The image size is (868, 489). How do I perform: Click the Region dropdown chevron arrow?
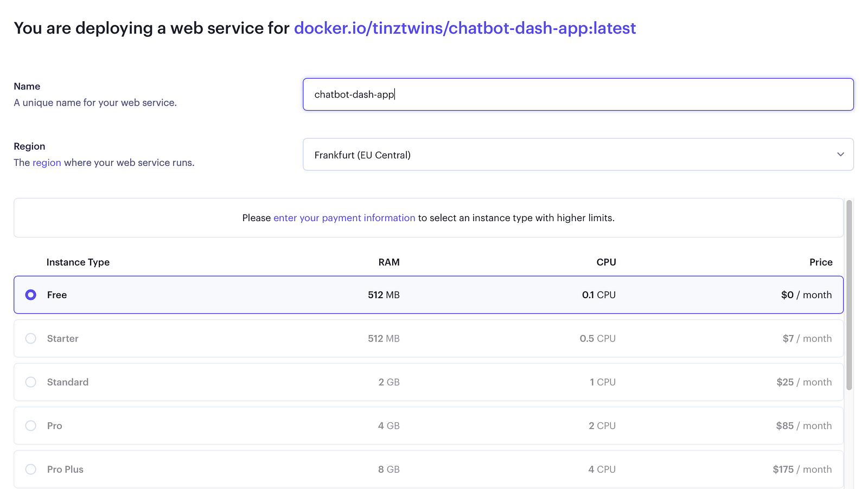[840, 155]
